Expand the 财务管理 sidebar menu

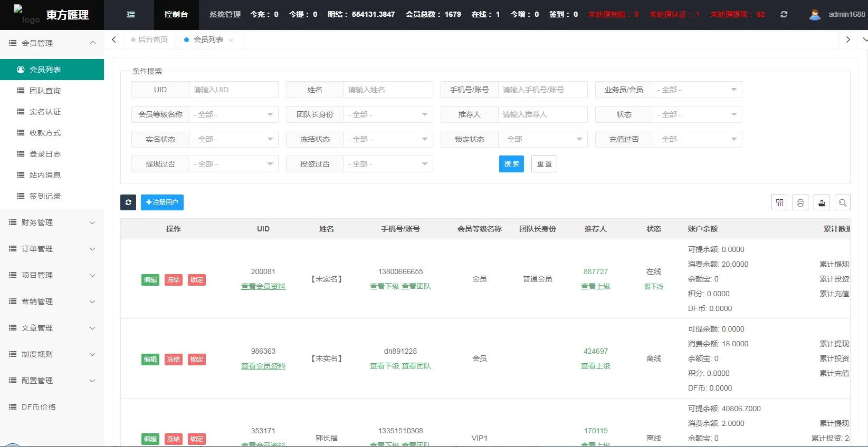[x=52, y=222]
